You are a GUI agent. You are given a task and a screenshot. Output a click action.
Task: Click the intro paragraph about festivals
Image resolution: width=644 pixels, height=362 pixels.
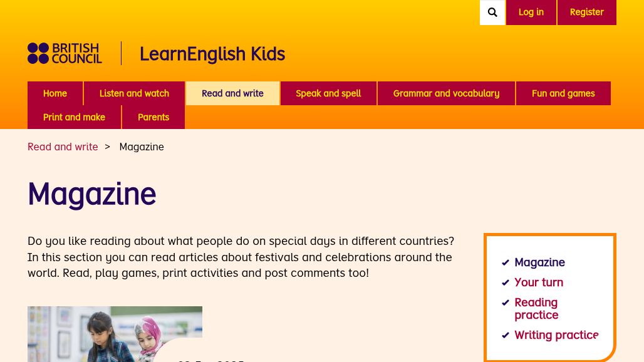tap(241, 257)
